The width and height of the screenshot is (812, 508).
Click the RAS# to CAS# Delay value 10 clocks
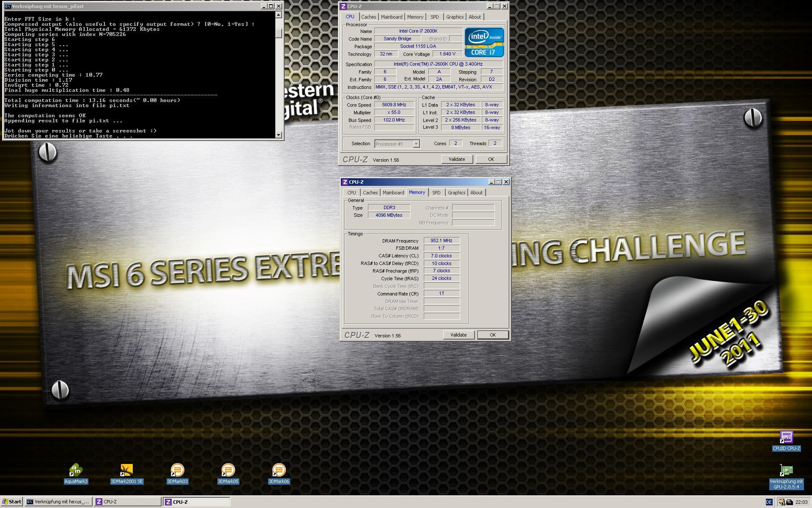442,263
